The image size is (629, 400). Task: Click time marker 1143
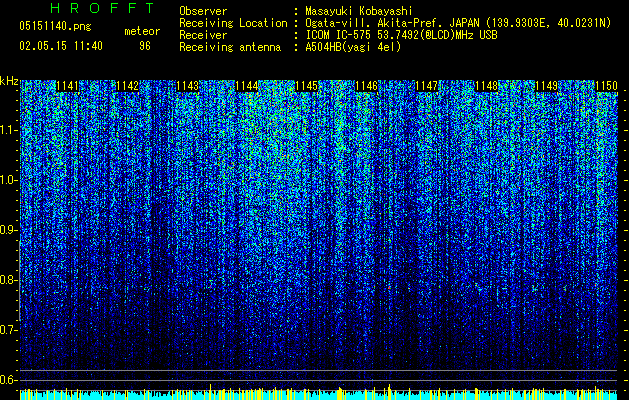(x=187, y=86)
